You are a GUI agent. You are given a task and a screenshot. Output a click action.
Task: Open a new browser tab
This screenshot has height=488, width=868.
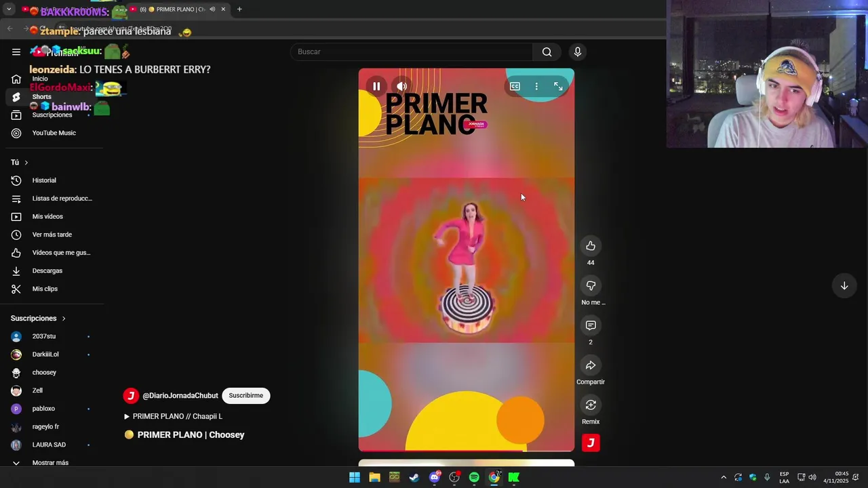[239, 9]
